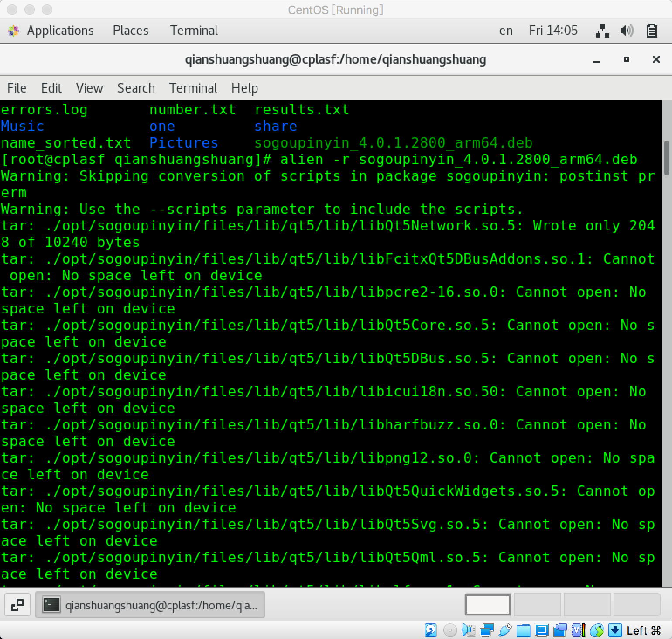Click the 'one' directory name
672x639 pixels.
tap(162, 127)
